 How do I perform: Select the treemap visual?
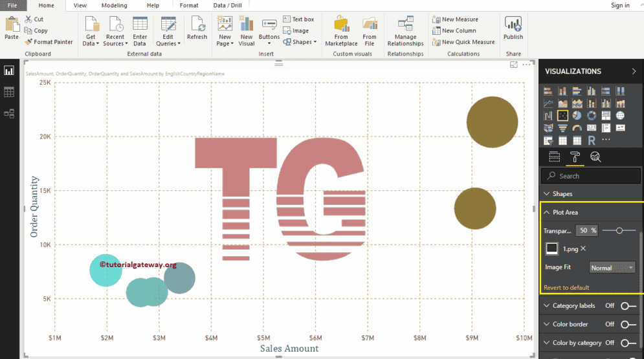pos(606,116)
